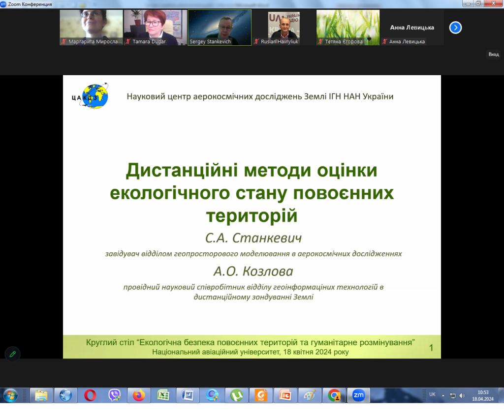Open Google Chrome from the taskbar

tap(334, 395)
